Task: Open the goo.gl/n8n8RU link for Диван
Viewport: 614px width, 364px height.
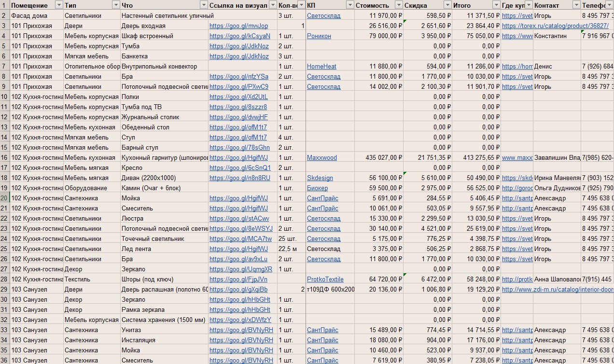Action: coord(240,178)
